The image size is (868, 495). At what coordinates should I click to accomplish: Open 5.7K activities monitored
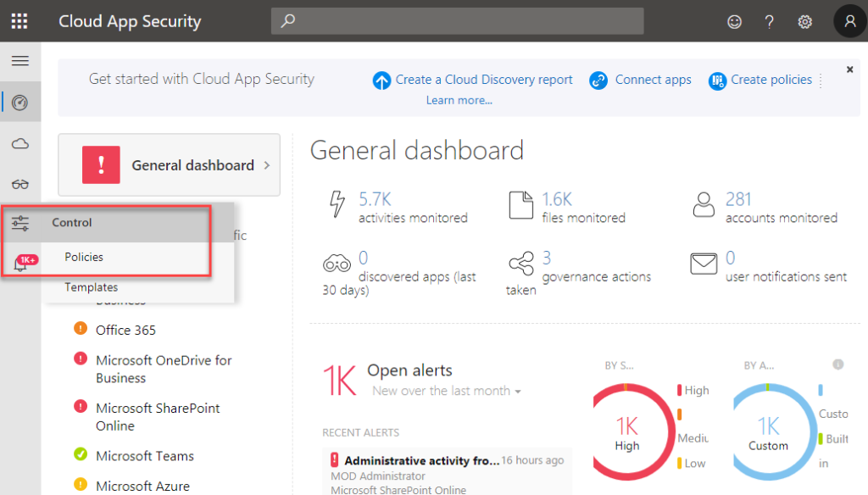coord(375,199)
